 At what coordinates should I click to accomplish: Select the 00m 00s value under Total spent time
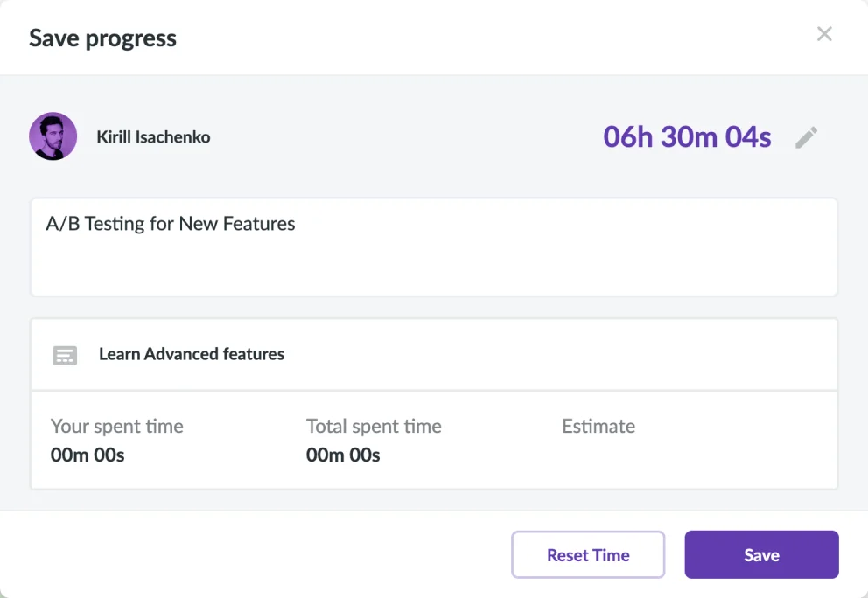[x=343, y=455]
